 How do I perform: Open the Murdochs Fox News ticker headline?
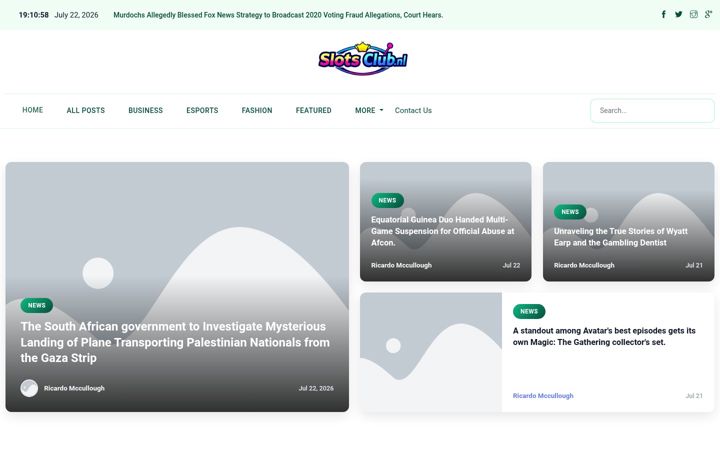point(278,15)
